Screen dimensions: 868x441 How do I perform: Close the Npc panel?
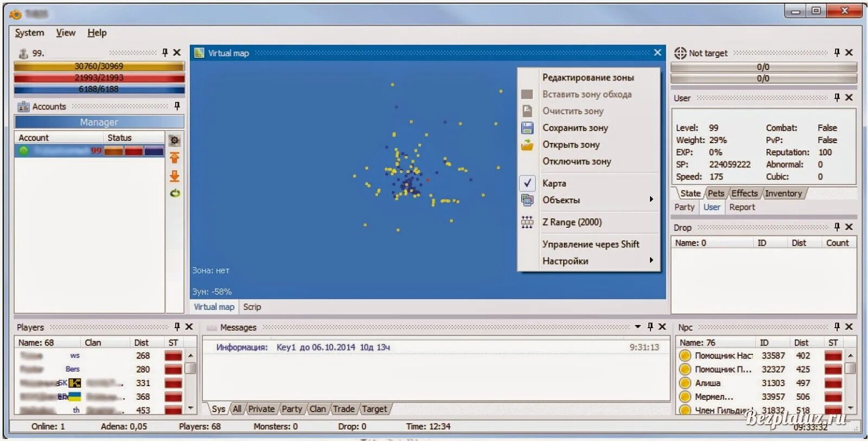[849, 327]
